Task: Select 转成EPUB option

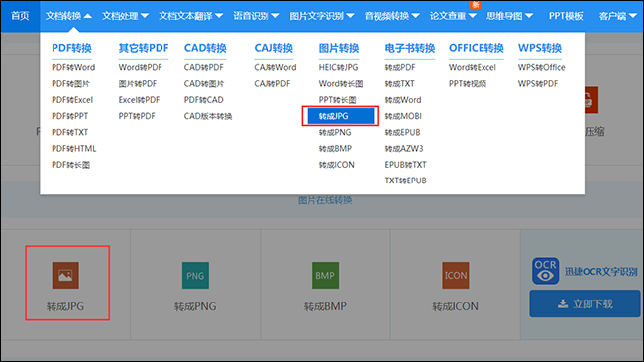Action: (x=402, y=132)
